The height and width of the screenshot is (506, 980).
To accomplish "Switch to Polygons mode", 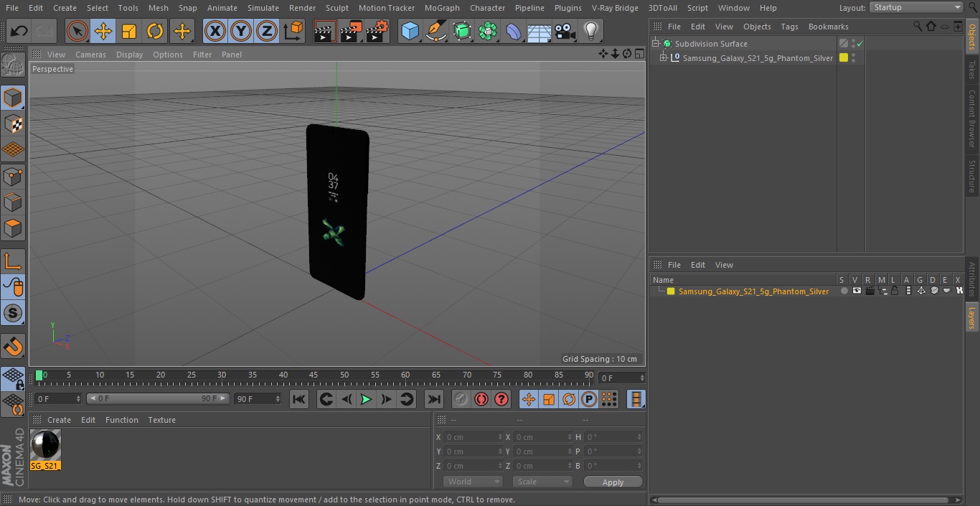I will pos(13,228).
